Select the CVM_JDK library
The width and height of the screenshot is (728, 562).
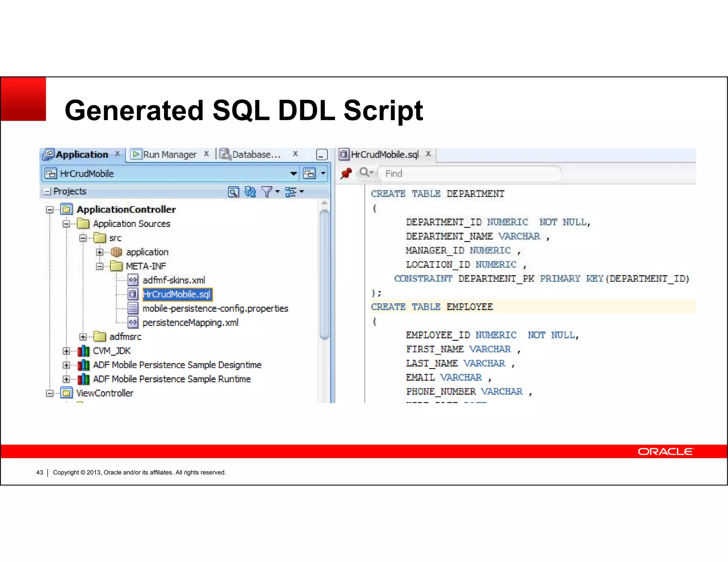coord(112,351)
